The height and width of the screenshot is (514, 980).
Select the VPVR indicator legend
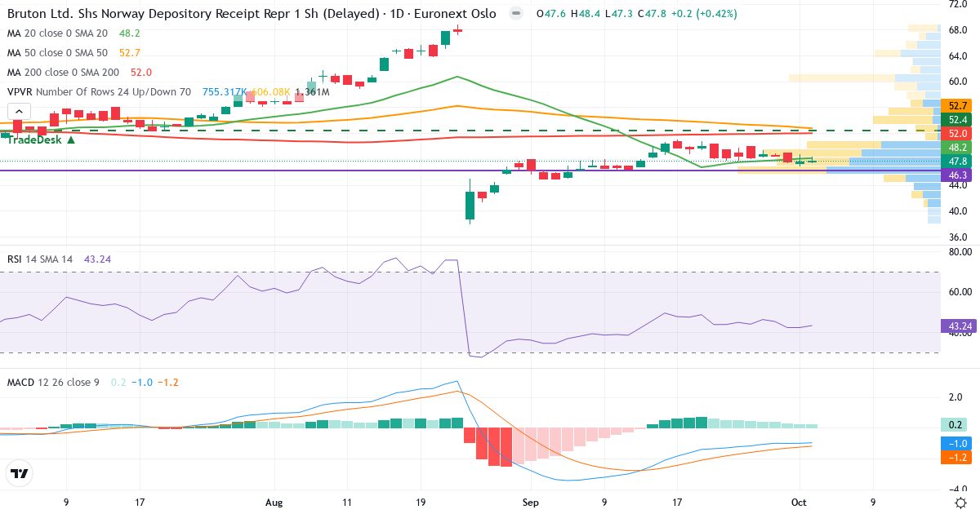[168, 92]
